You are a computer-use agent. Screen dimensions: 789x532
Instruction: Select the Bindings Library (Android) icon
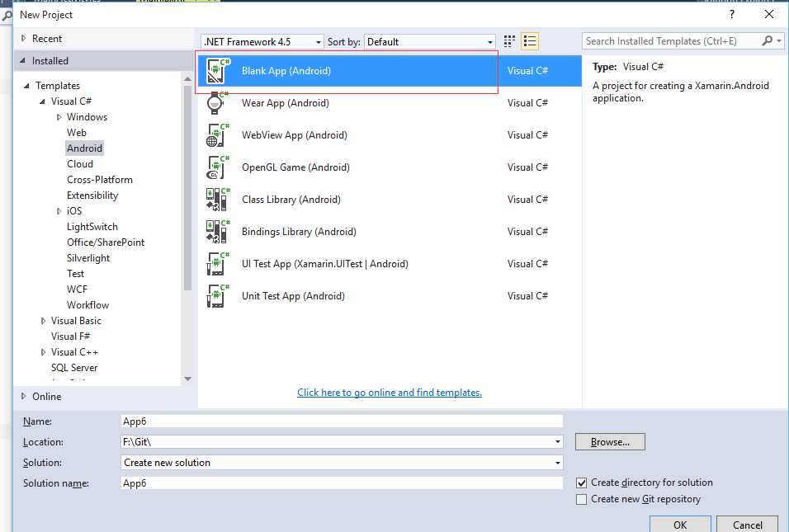[x=218, y=232]
